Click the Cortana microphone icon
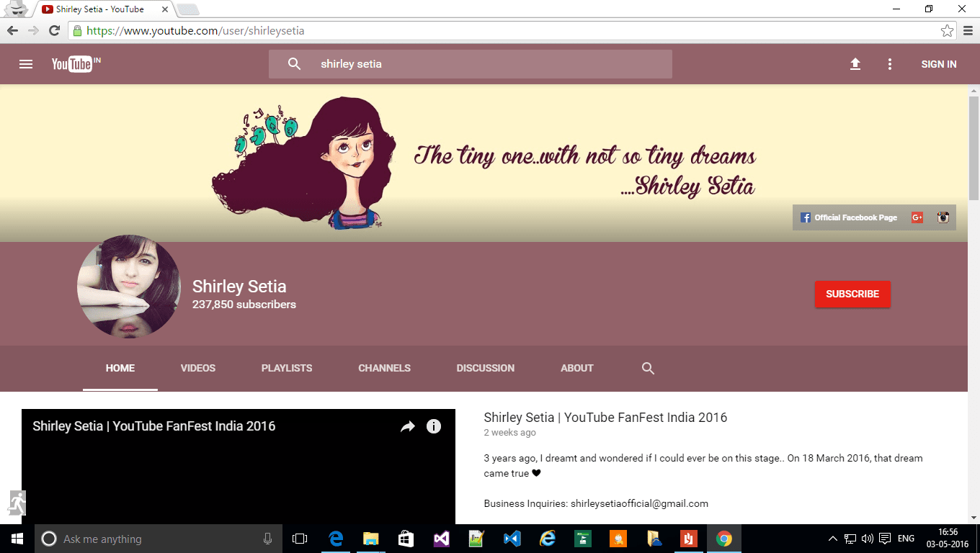The height and width of the screenshot is (553, 980). pyautogui.click(x=267, y=539)
